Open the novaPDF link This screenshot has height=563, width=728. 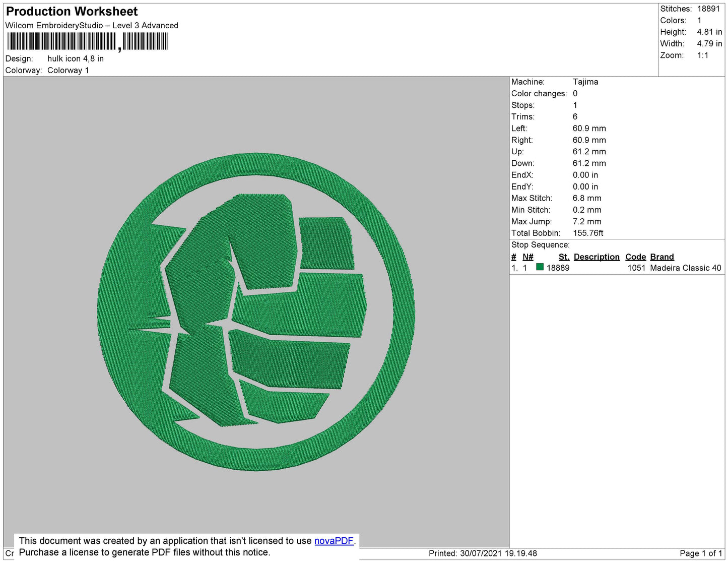334,541
